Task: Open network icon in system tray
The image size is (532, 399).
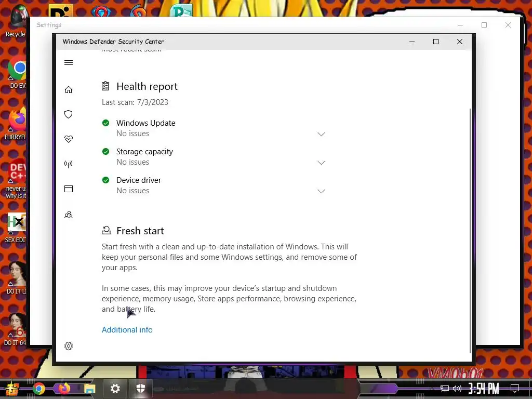Action: point(445,389)
